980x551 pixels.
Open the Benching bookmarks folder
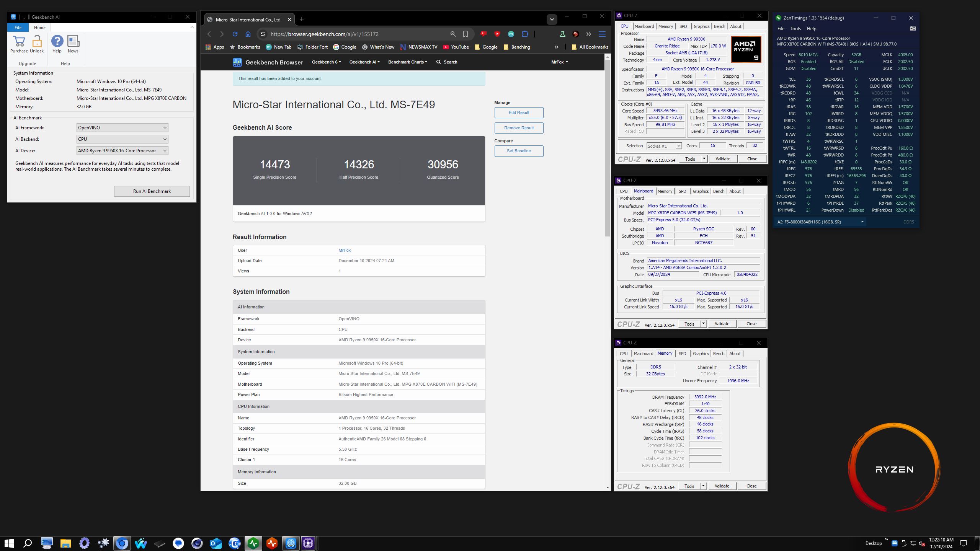coord(517,47)
